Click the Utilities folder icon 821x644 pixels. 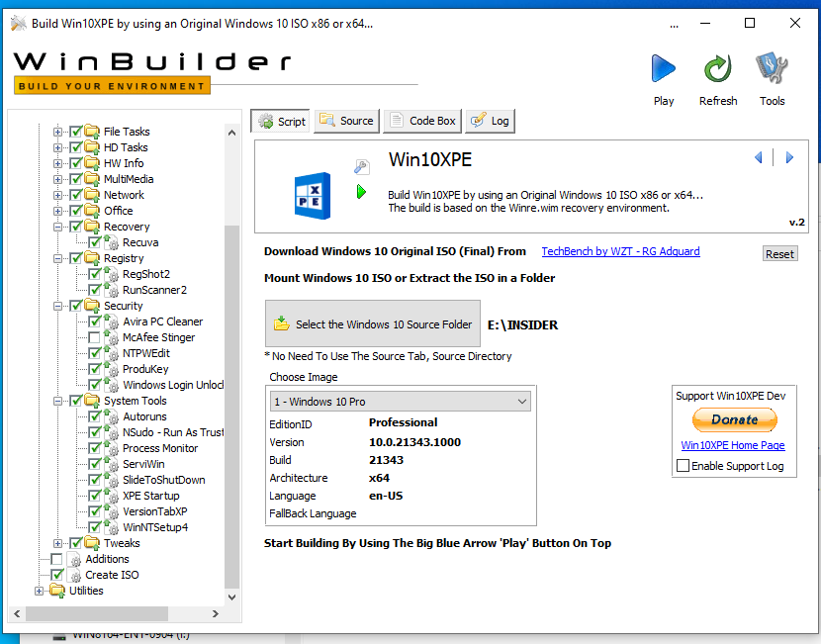[x=57, y=591]
